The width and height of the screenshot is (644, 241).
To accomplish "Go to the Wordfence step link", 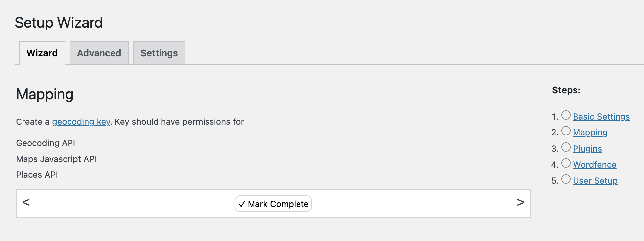I will point(595,165).
